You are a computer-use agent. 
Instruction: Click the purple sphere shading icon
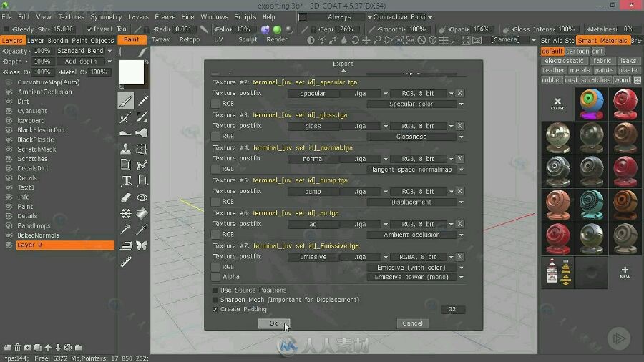pyautogui.click(x=265, y=29)
